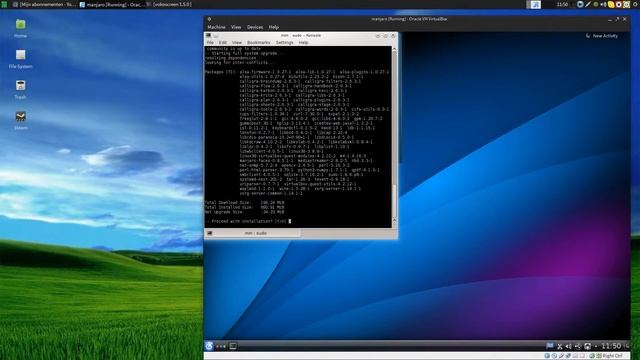Open the host volume tray icon
Viewport: 640px width, 360px height.
pos(603,4)
